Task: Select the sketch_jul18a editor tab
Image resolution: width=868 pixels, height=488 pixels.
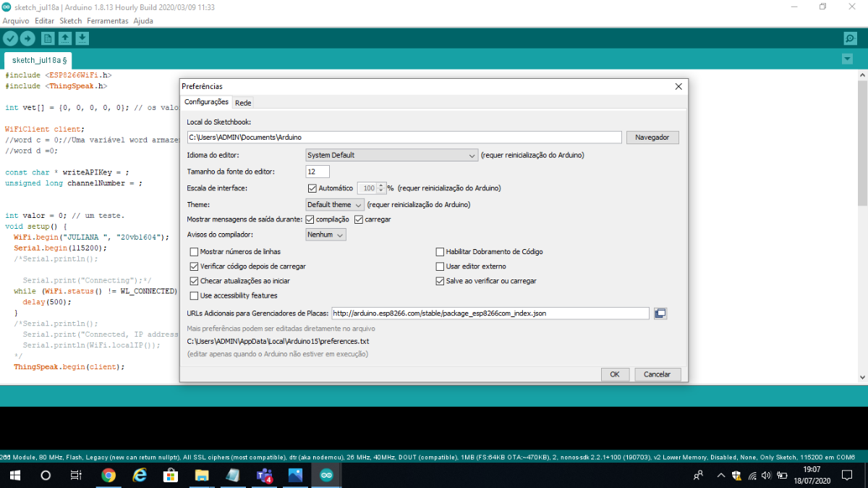Action: pos(39,60)
